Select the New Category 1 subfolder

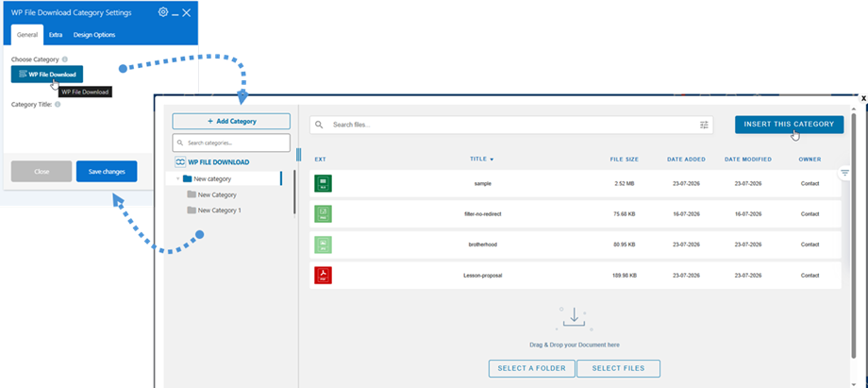click(x=214, y=211)
